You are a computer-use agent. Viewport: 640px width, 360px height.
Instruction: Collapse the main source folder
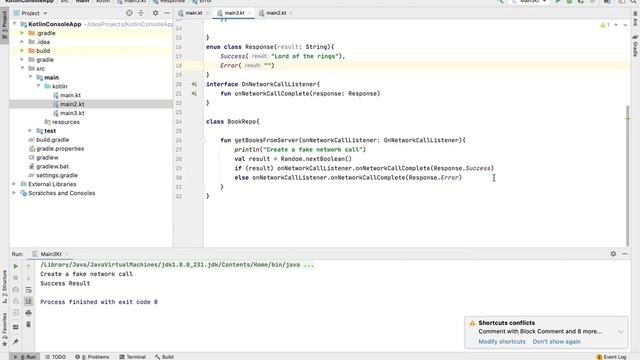[31, 77]
